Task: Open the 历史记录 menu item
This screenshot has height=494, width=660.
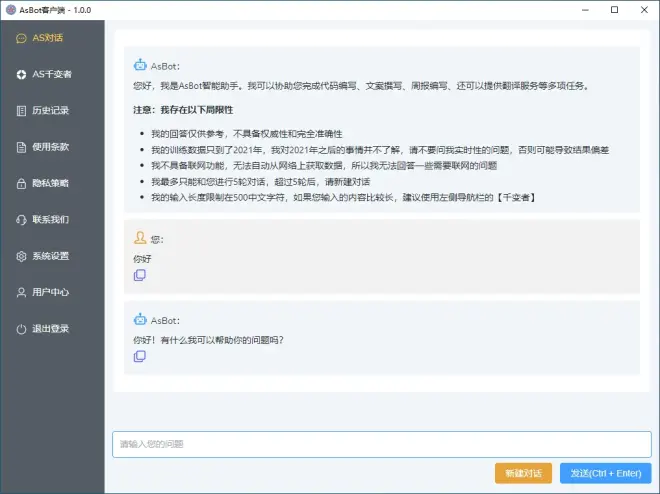Action: (50, 110)
